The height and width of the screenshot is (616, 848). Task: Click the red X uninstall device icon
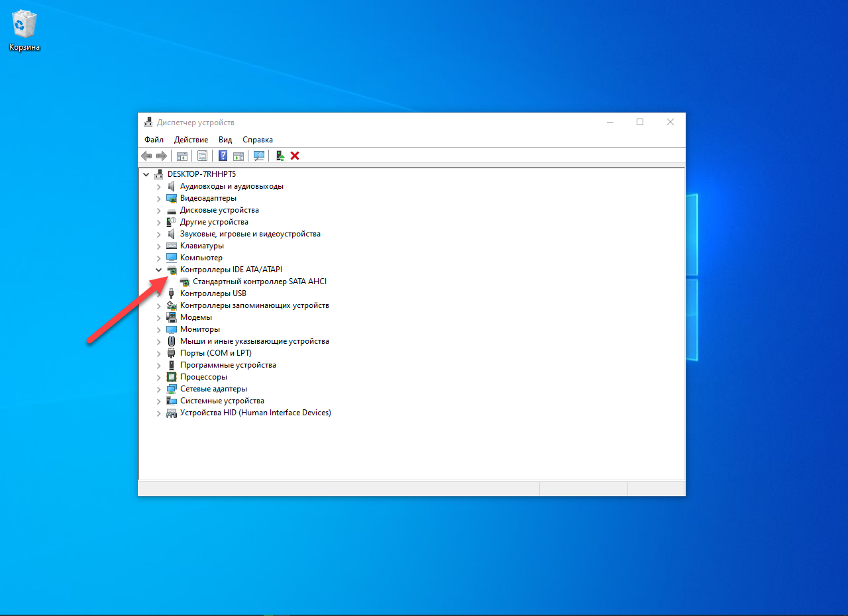295,156
